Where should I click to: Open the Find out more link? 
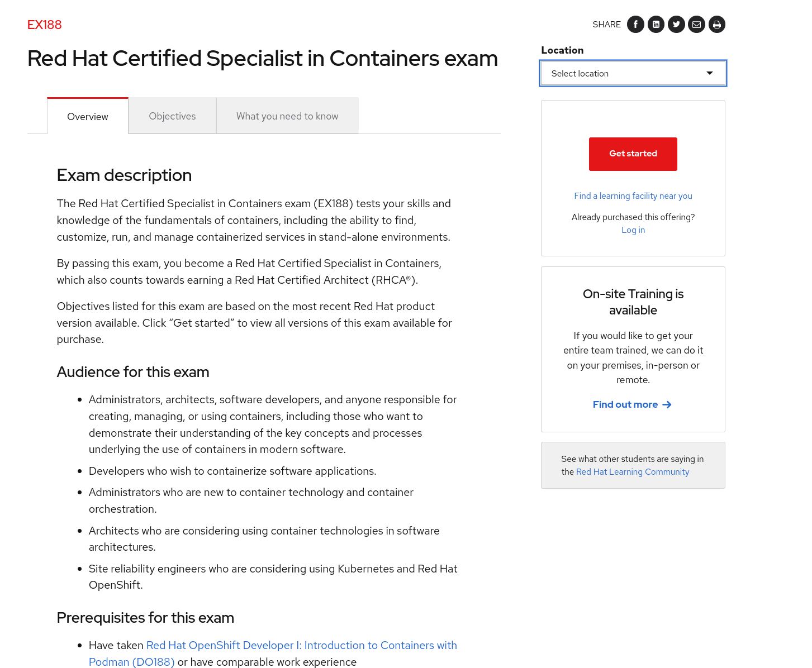[625, 405]
